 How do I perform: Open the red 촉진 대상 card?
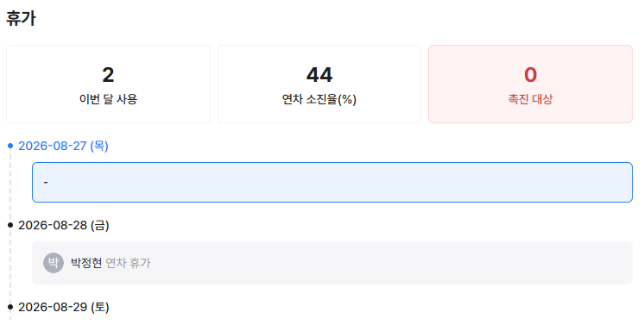click(x=530, y=84)
